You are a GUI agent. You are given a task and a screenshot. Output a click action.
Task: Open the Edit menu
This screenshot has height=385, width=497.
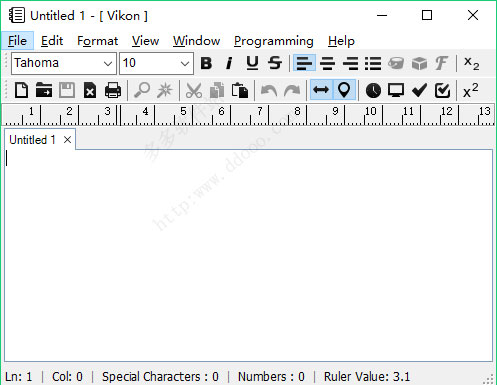pyautogui.click(x=52, y=41)
